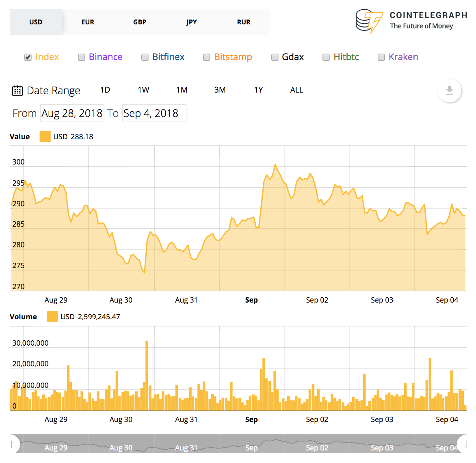476x463 pixels.
Task: Set date range to 1W
Action: [143, 90]
